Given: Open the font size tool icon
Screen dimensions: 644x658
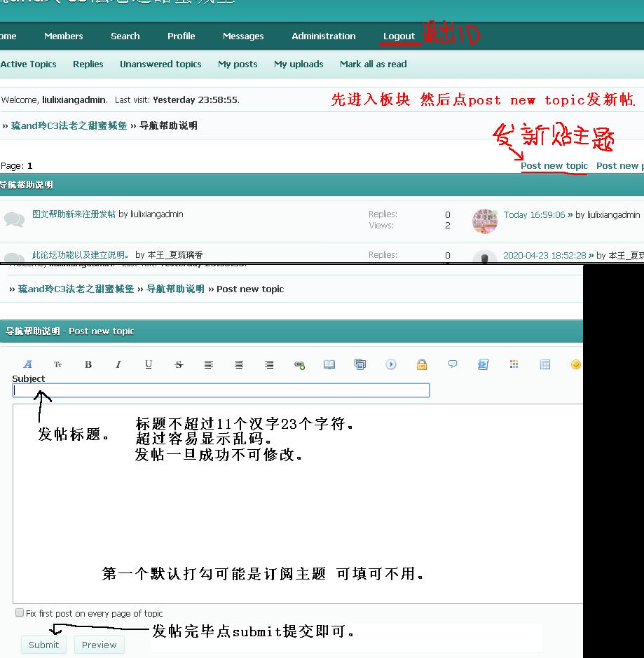Looking at the screenshot, I should click(58, 364).
